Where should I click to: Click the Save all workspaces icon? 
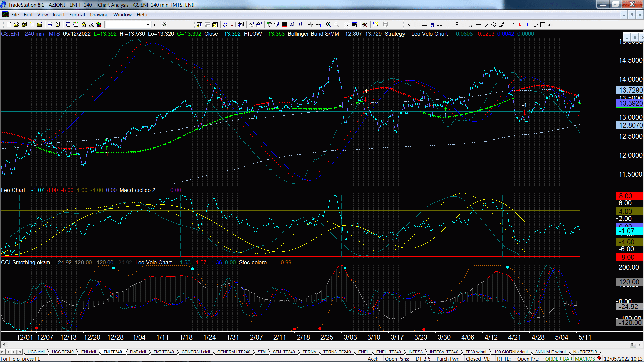(x=24, y=25)
